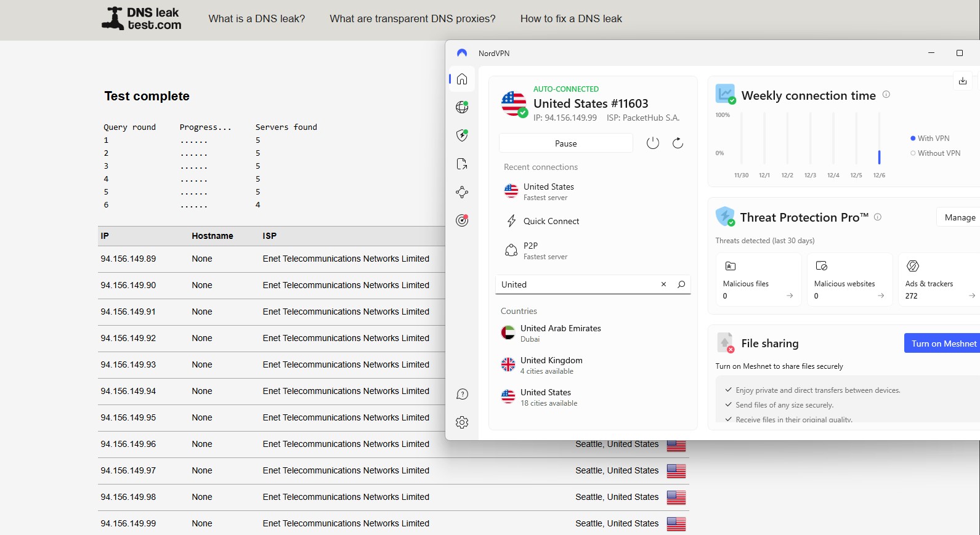
Task: Select United Kingdom 4 cities available
Action: pos(594,365)
